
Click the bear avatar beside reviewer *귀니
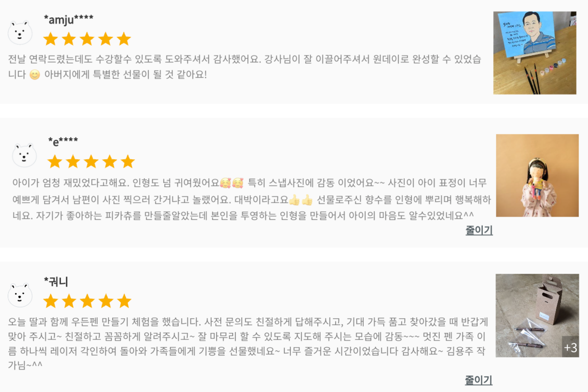(x=20, y=295)
